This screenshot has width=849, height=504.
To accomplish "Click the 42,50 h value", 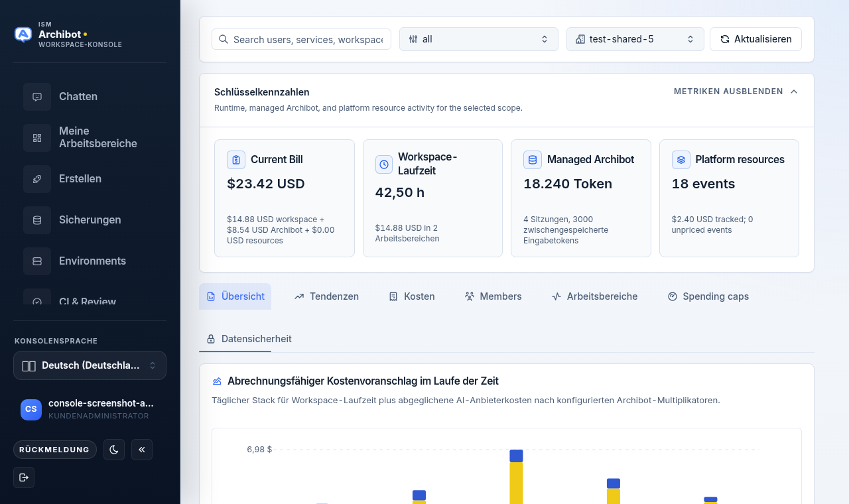I will 400,192.
